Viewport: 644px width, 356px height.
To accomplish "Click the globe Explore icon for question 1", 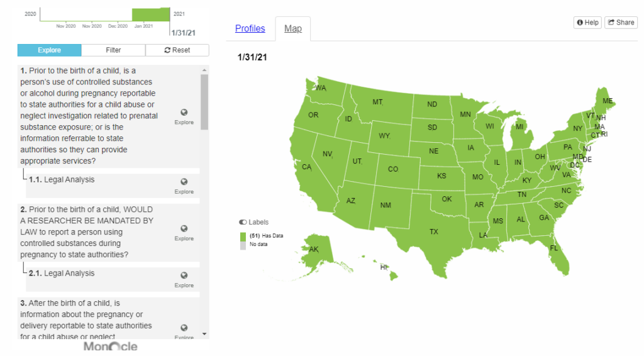I will point(184,113).
